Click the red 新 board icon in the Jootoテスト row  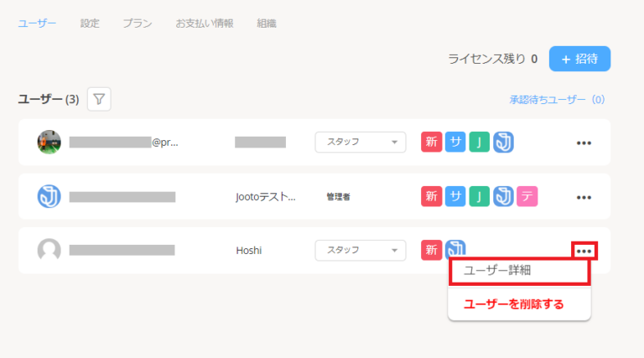coord(431,196)
